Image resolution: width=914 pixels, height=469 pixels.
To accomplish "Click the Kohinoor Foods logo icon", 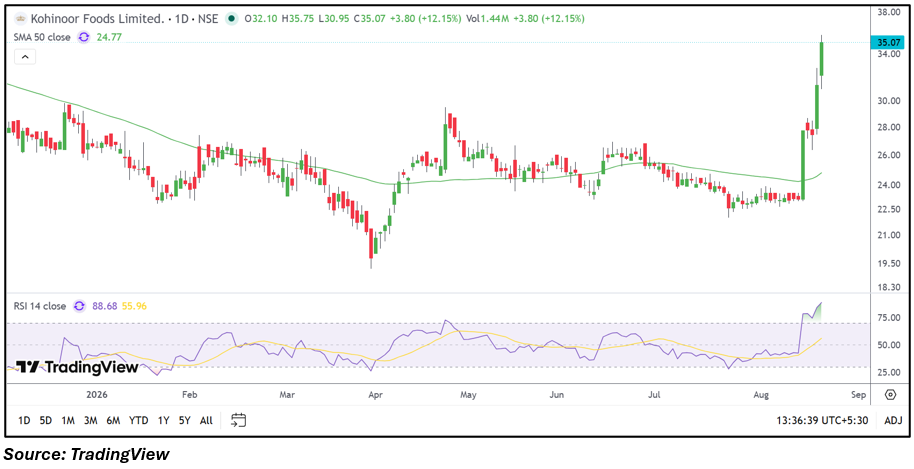I will tap(23, 19).
